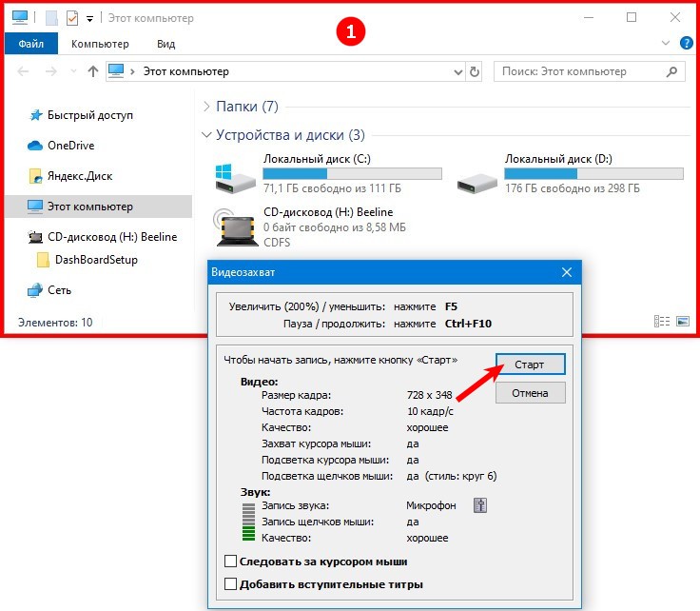Click the up-arrow parent folder icon
The width and height of the screenshot is (700, 611).
pyautogui.click(x=93, y=71)
